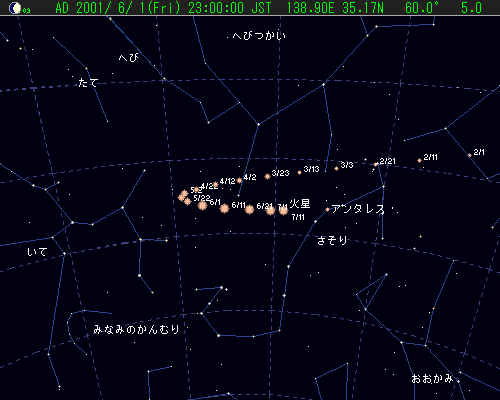Select the Mars position marker labeled 2/11
The image size is (500, 400).
(x=419, y=160)
